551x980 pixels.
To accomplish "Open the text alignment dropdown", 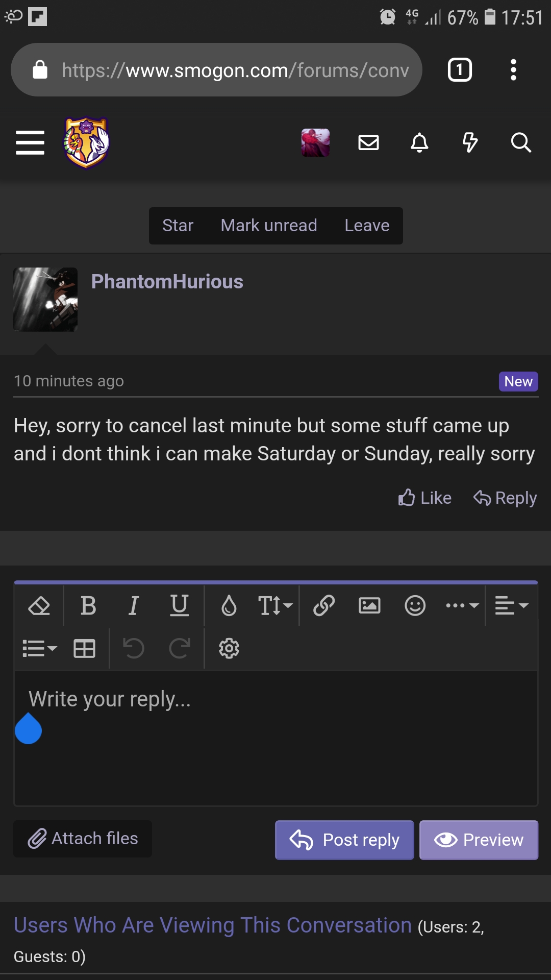I will (510, 606).
